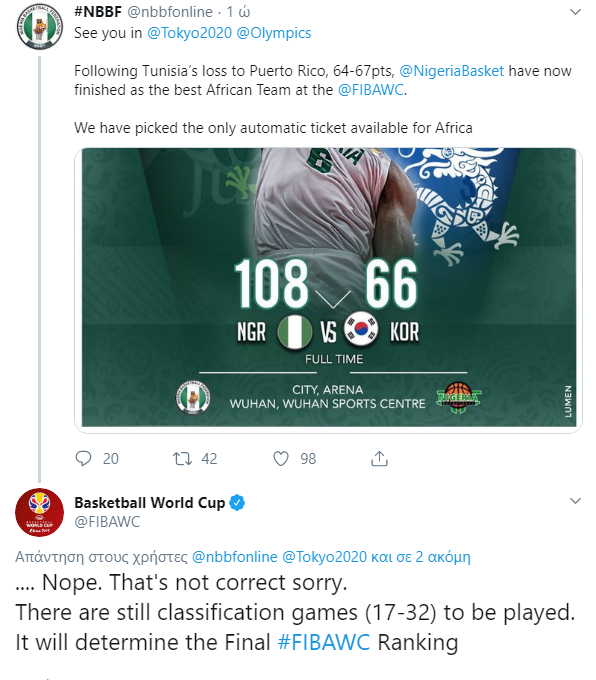Click the verified badge next to Basketball World Cup

pos(237,503)
